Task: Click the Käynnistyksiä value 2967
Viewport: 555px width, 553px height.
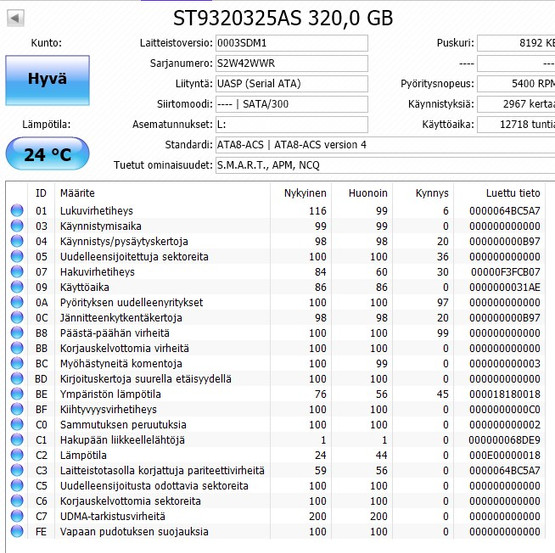Action: [516, 104]
